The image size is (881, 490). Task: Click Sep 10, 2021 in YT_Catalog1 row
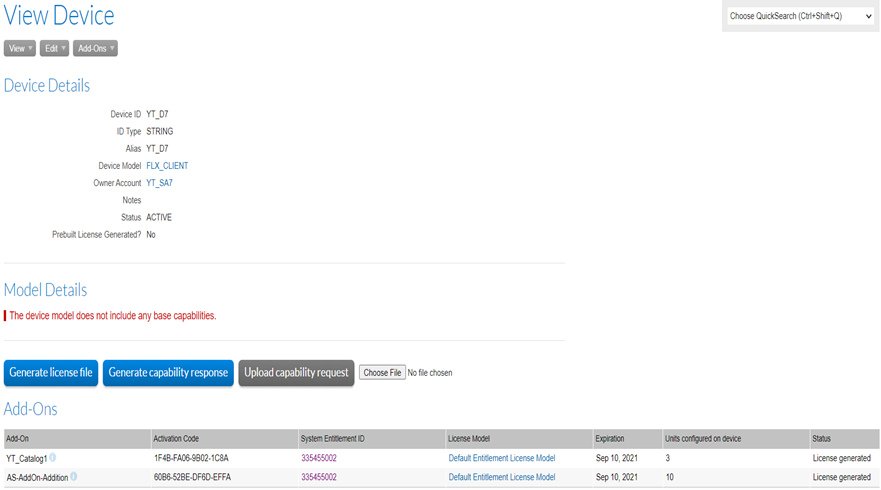(x=616, y=458)
